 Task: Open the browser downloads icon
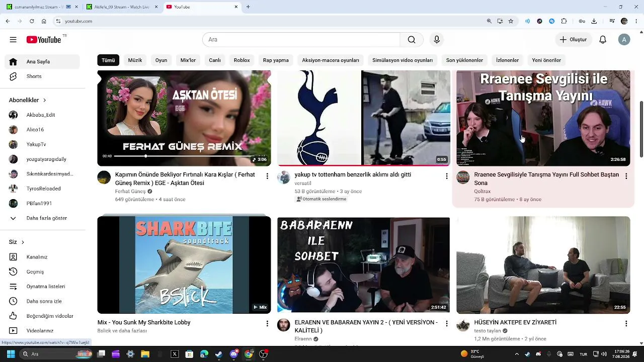click(594, 21)
